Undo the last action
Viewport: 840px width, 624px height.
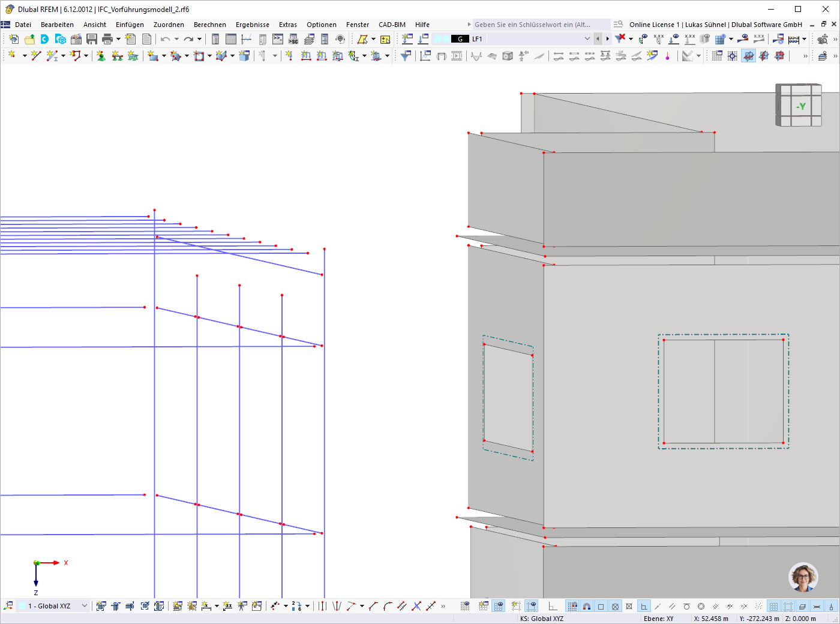pos(166,39)
